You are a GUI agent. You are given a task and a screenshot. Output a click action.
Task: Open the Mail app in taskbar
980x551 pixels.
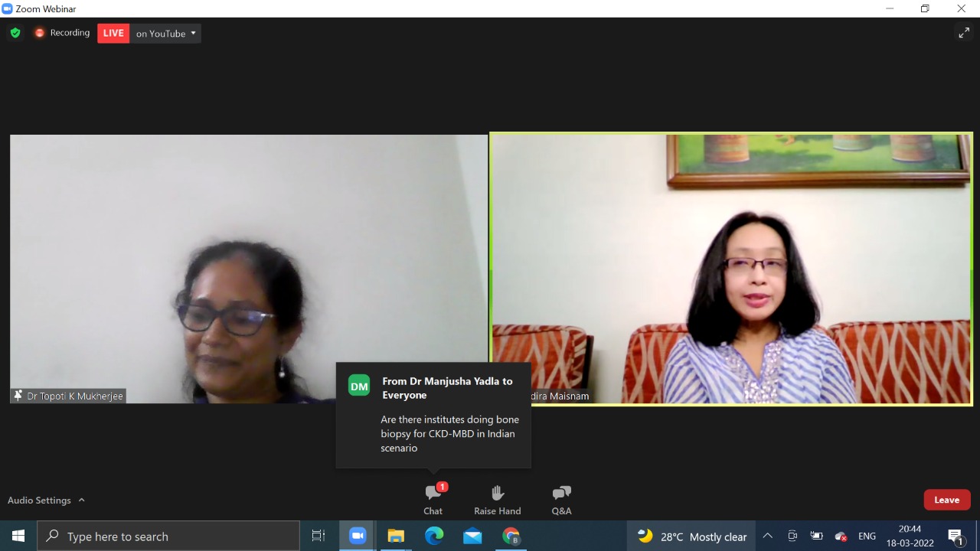(x=472, y=536)
